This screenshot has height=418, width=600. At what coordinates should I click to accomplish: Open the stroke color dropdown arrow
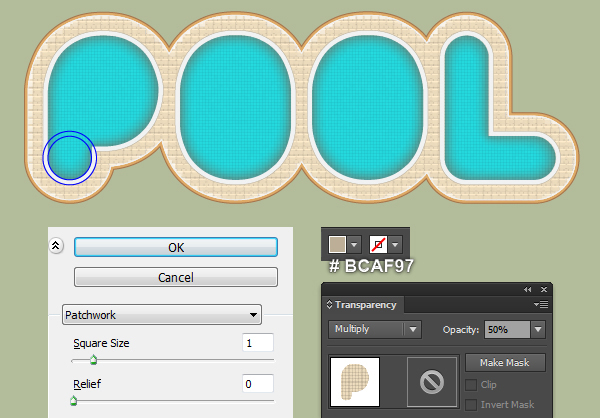pyautogui.click(x=395, y=244)
